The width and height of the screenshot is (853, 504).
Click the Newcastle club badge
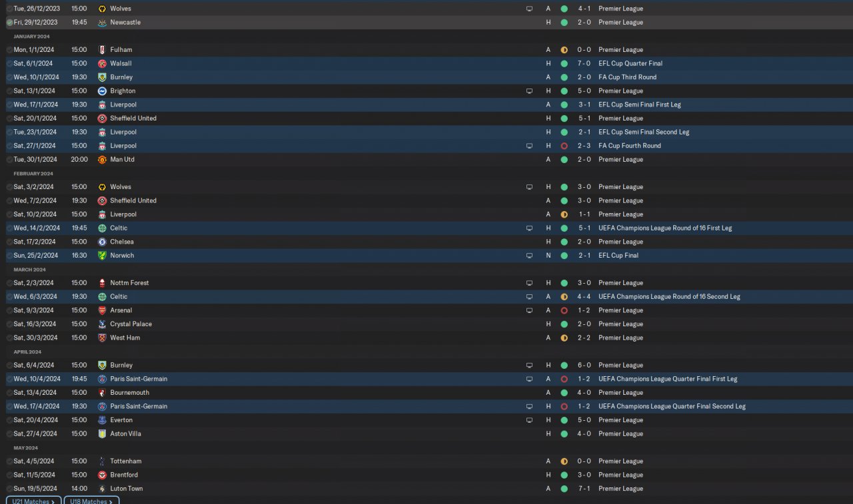pos(102,23)
